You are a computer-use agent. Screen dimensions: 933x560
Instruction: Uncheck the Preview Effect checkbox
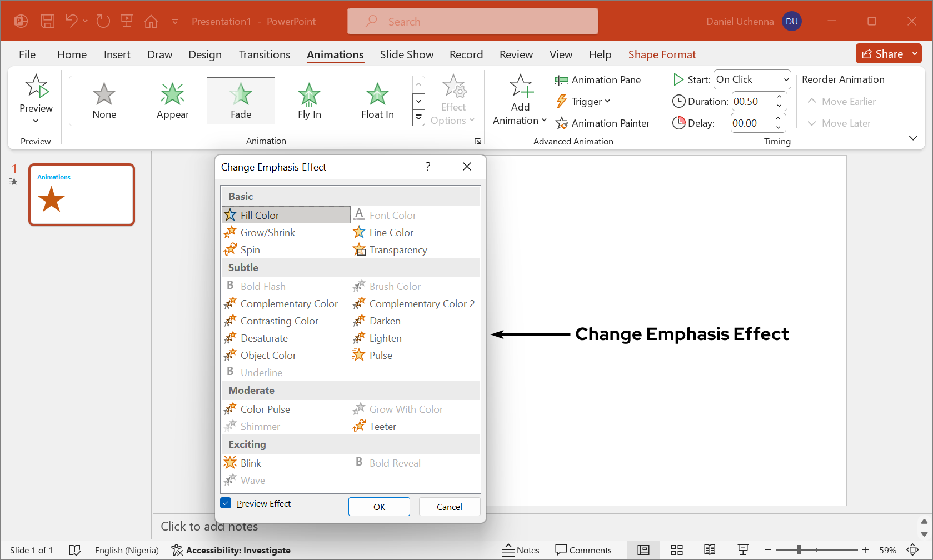(226, 503)
